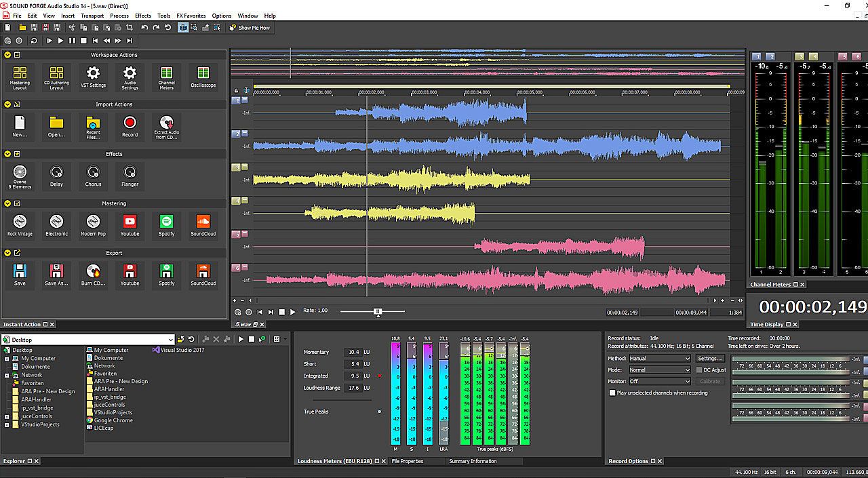Viewport: 868px width, 478px height.
Task: Collapse the Effects section
Action: point(7,154)
